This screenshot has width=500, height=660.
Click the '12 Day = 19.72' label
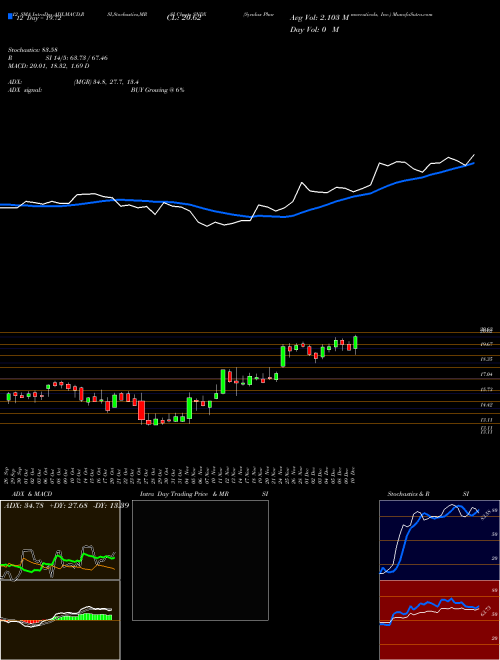tap(38, 18)
